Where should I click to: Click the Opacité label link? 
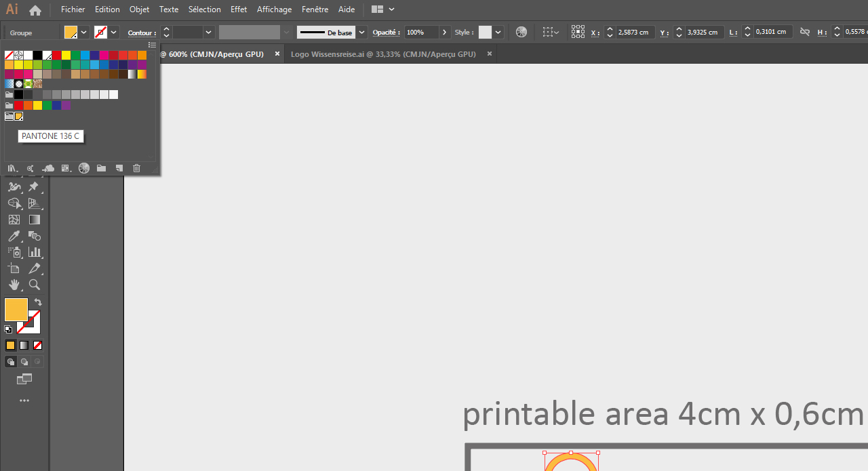[387, 33]
